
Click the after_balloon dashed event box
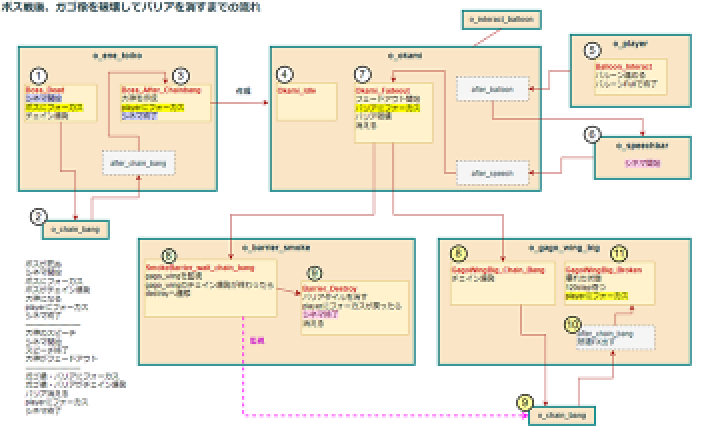tap(492, 89)
